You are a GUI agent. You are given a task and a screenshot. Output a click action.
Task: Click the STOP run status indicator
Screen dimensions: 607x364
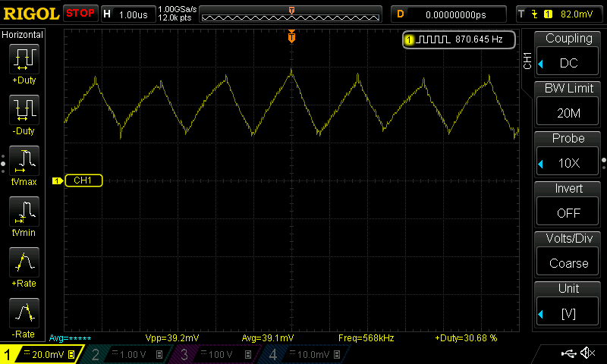click(80, 14)
